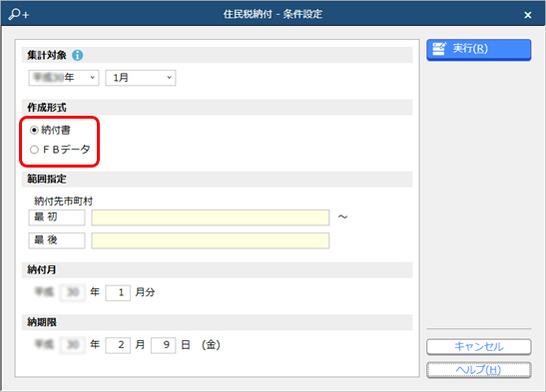The image size is (546, 392).
Task: Click the キャンセル button
Action: pos(479,346)
